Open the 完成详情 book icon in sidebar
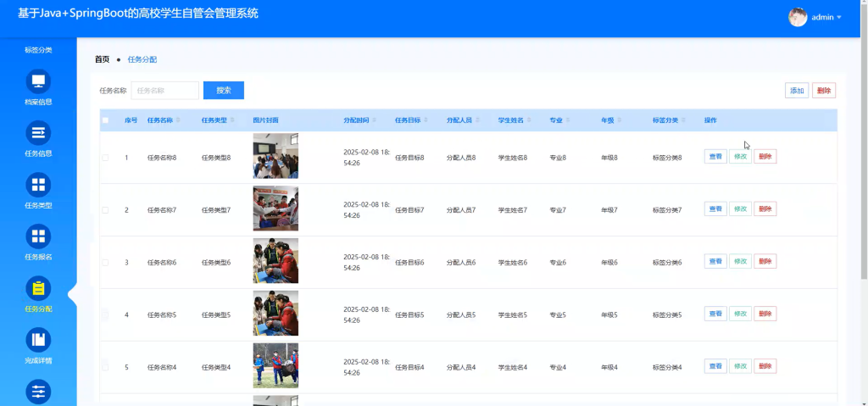868x406 pixels. click(38, 340)
